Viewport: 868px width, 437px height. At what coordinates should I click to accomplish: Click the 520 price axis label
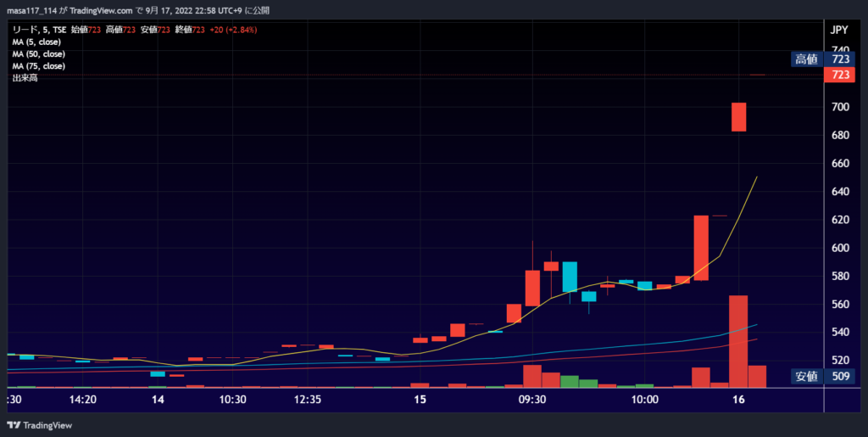pyautogui.click(x=840, y=361)
